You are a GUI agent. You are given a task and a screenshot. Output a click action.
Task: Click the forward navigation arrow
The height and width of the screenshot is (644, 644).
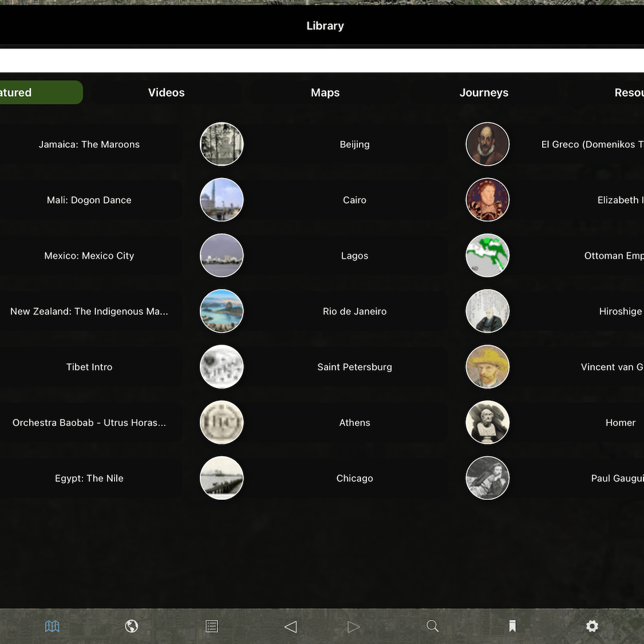click(353, 626)
